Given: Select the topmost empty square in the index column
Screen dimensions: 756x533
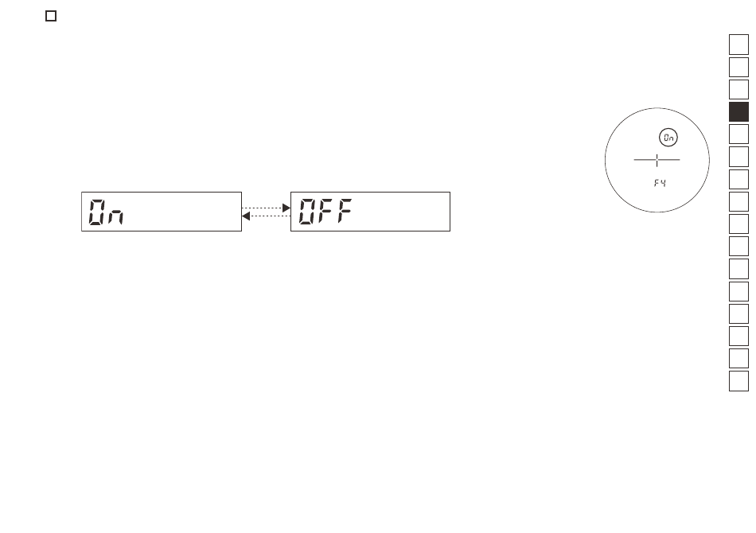Looking at the screenshot, I should 738,45.
